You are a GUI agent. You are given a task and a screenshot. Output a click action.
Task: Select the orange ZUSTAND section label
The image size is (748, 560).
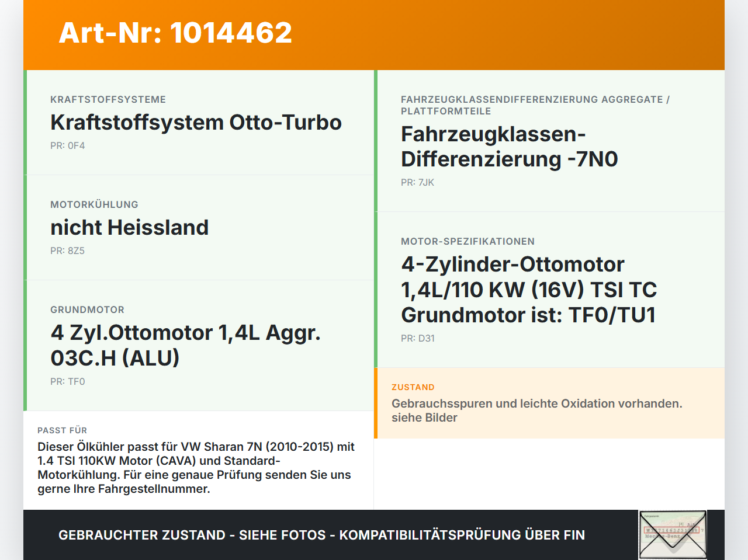point(413,387)
